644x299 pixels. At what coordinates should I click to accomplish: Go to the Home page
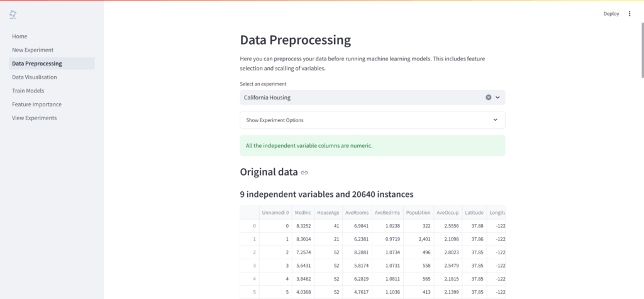19,37
